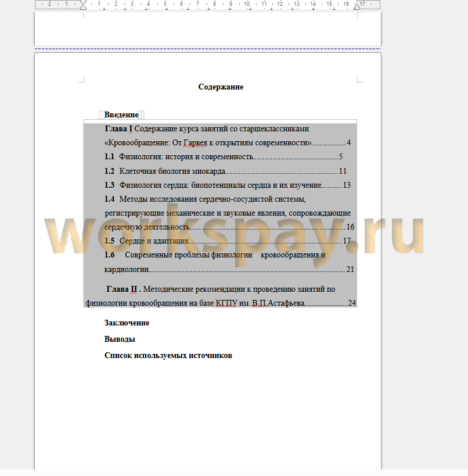Click the "Выводы" entry
Viewport: 468px width, 476px height.
tap(120, 339)
